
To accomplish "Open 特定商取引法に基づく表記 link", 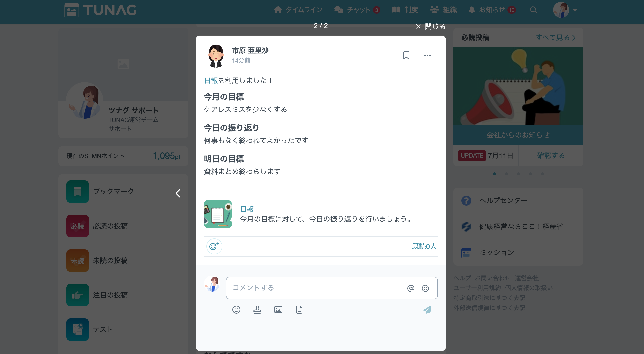I will pos(489,298).
